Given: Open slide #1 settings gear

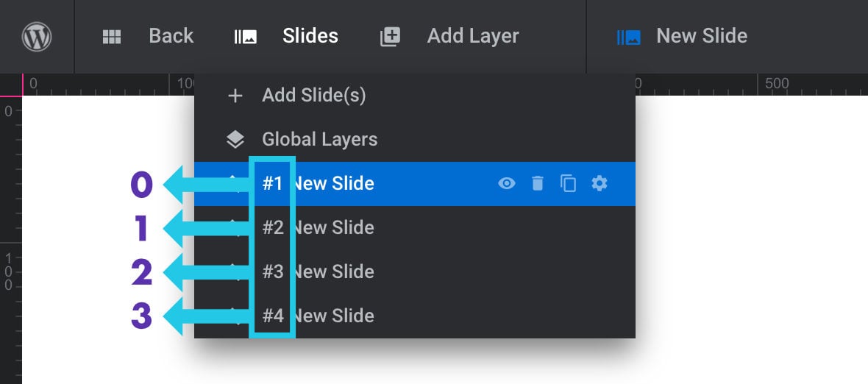Looking at the screenshot, I should (600, 183).
